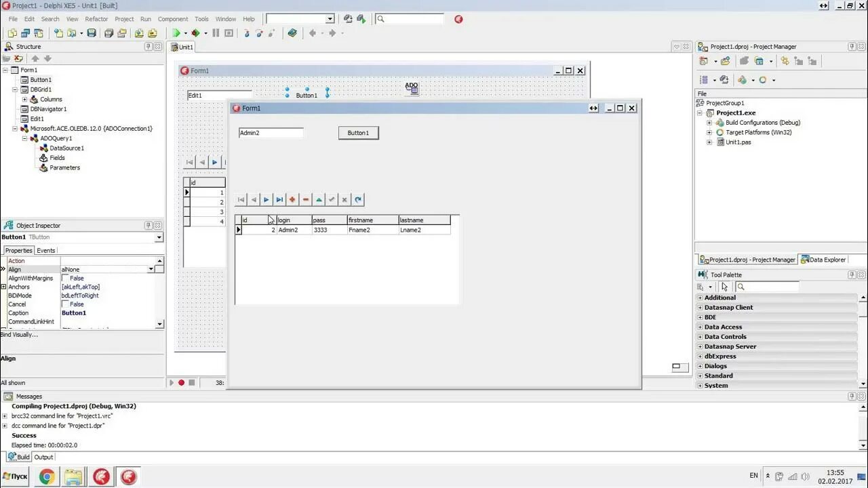The height and width of the screenshot is (488, 868).
Task: Click the EN language indicator in system tray
Action: (x=754, y=476)
